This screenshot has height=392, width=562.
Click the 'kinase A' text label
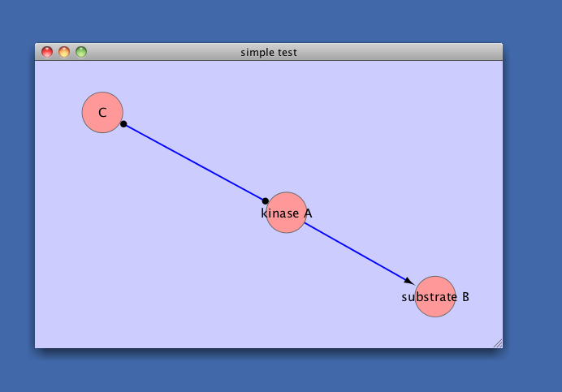tap(287, 213)
